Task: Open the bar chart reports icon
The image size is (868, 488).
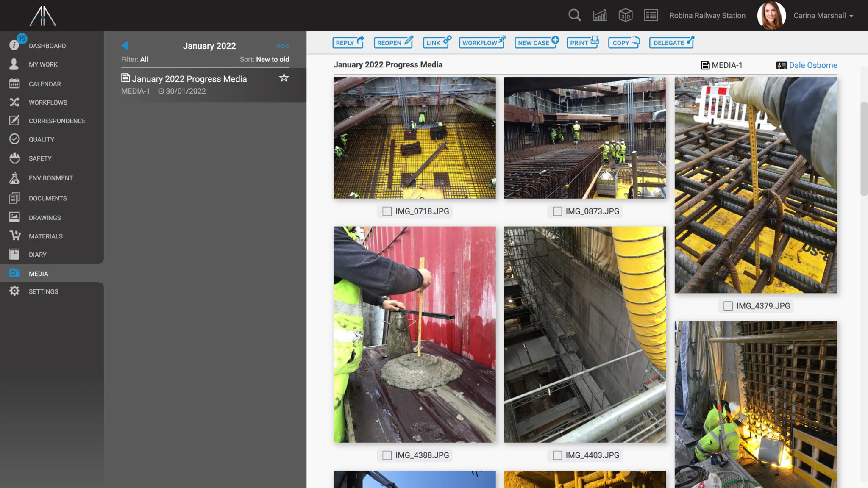Action: pyautogui.click(x=600, y=15)
